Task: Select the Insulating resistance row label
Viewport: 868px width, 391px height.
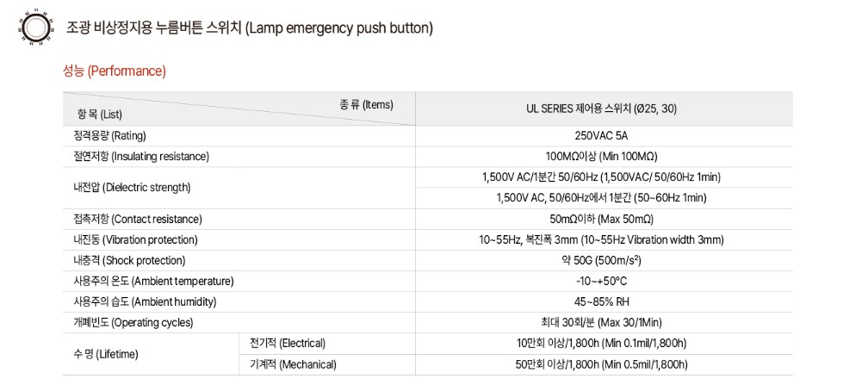Action: coord(141,157)
